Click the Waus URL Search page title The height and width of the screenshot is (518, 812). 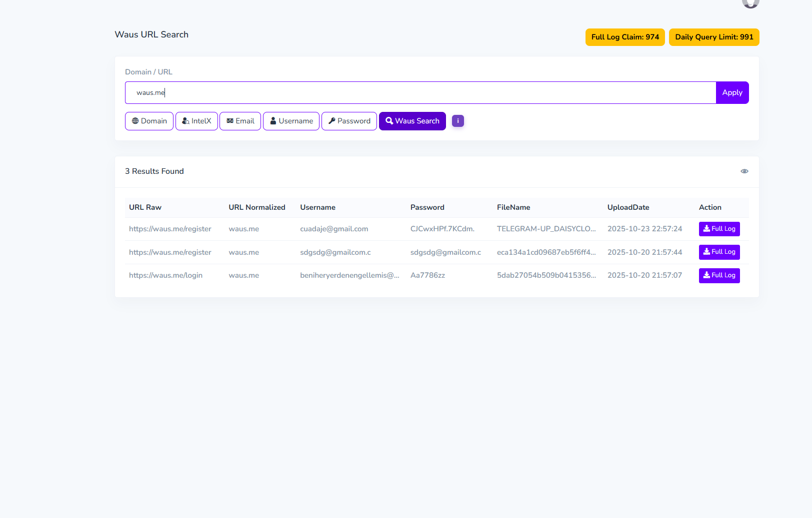[151, 34]
